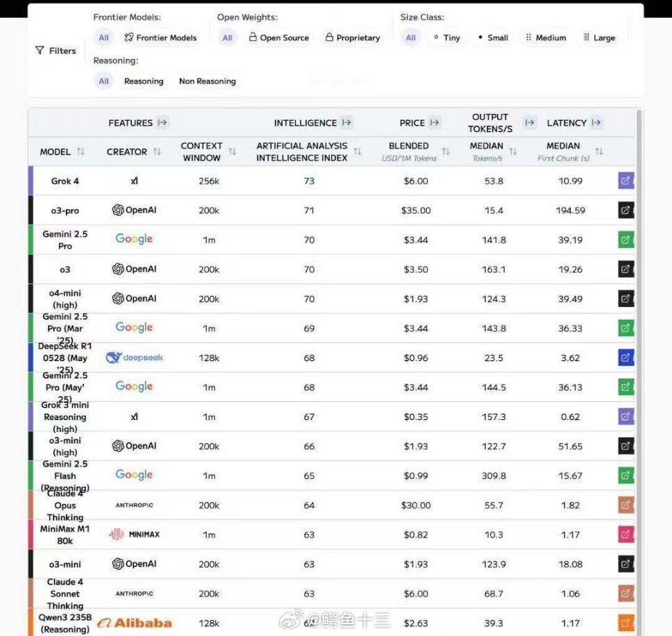
Task: Filter by Medium size class
Action: tap(546, 37)
